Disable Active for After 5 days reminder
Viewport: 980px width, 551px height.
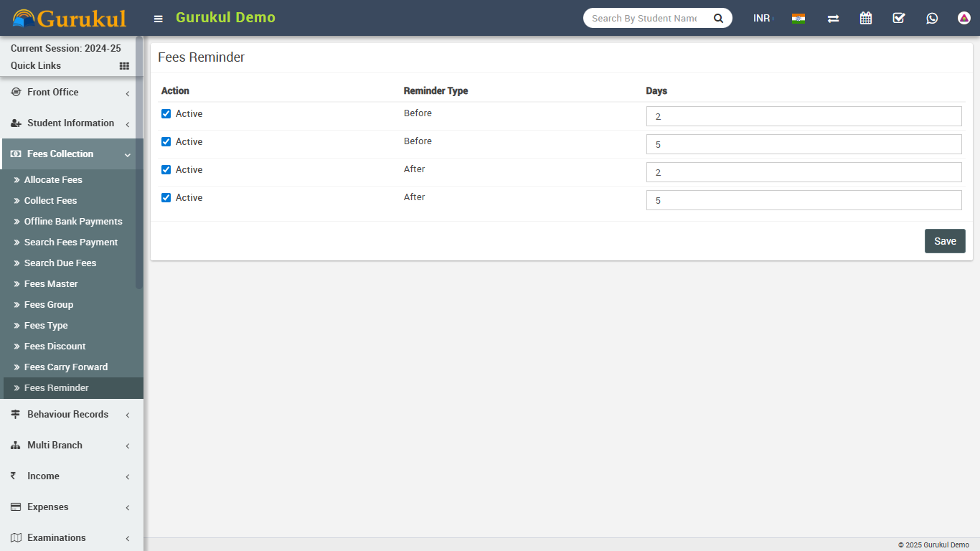click(x=166, y=197)
